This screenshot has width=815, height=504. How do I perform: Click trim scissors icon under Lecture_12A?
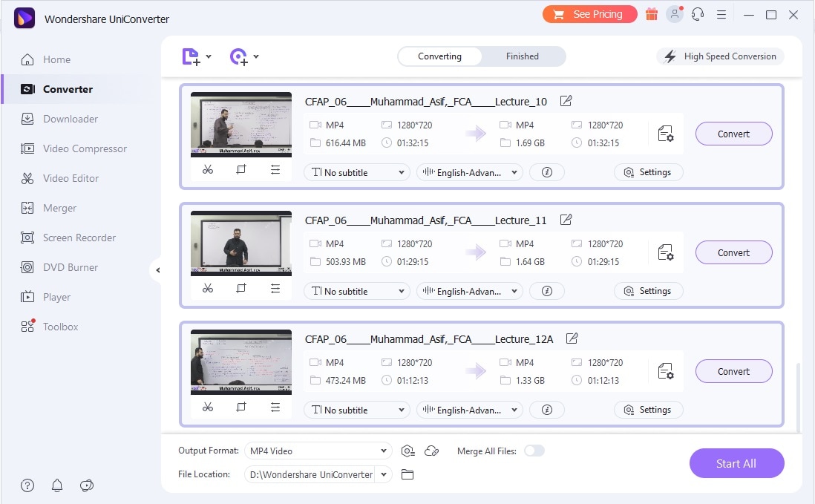tap(208, 407)
